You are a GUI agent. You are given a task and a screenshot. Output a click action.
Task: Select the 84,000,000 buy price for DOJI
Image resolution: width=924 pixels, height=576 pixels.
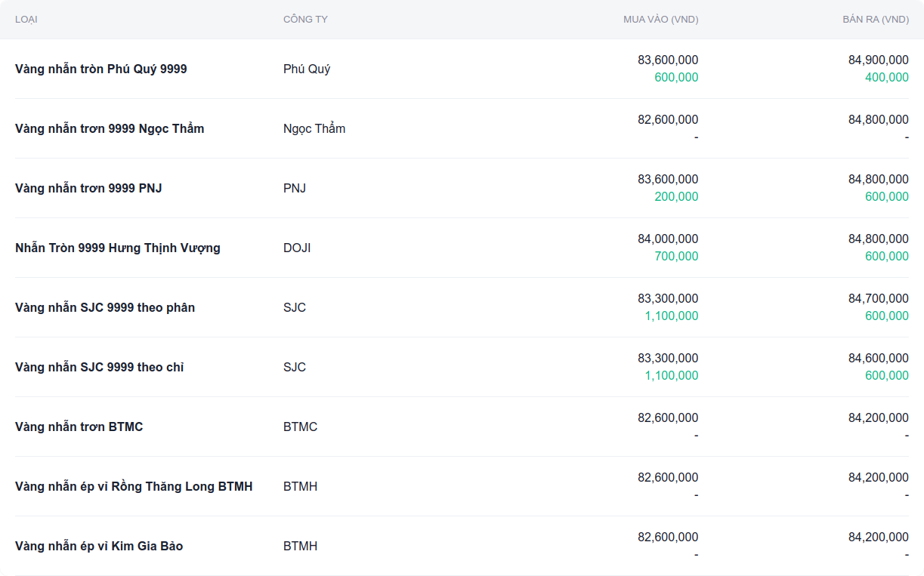tap(668, 239)
